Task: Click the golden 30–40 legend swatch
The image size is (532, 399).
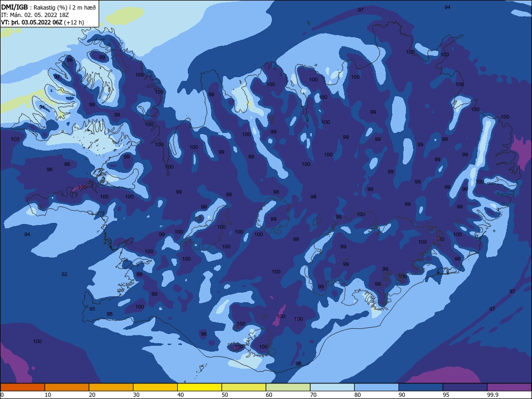Action: (x=155, y=387)
